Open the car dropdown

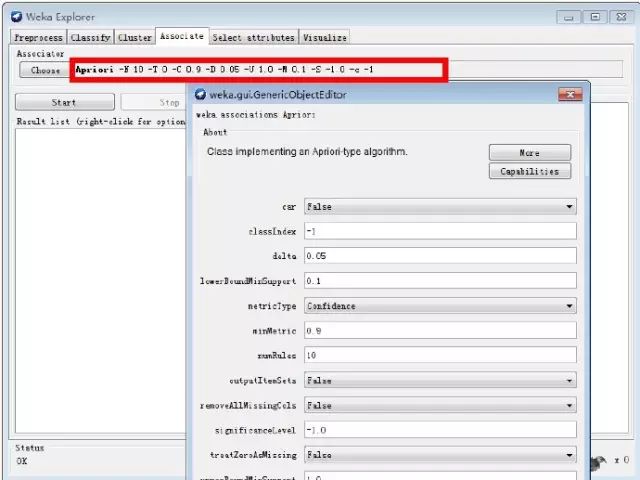tap(440, 207)
